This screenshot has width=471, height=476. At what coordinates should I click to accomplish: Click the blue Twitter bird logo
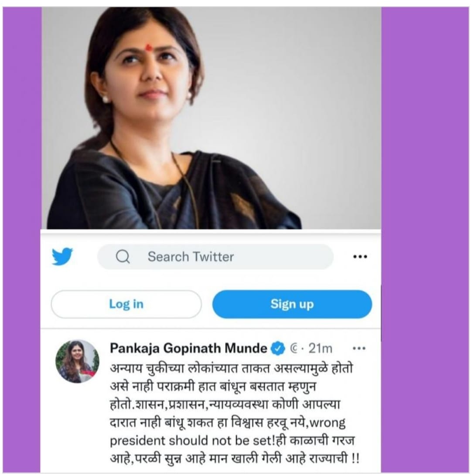coord(62,256)
